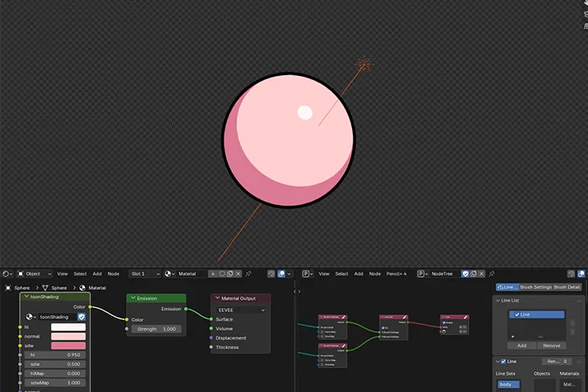Open the hl color swatch
The height and width of the screenshot is (392, 588).
[69, 327]
